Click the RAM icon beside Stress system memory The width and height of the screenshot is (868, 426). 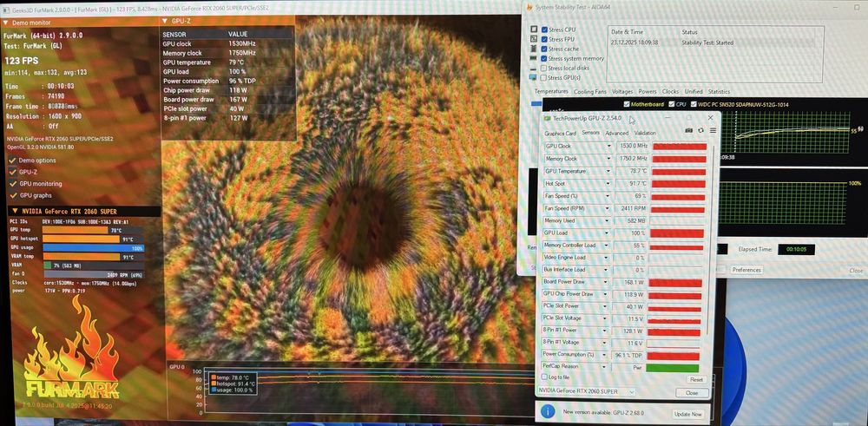(x=533, y=58)
